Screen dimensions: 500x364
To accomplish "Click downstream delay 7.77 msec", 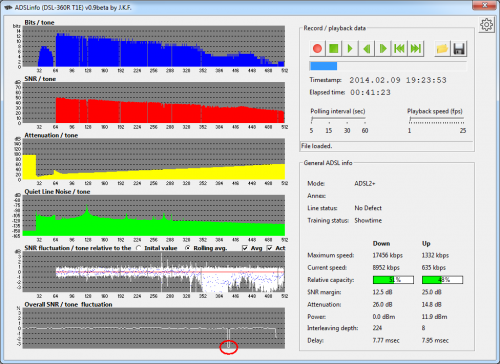I will coord(386,340).
